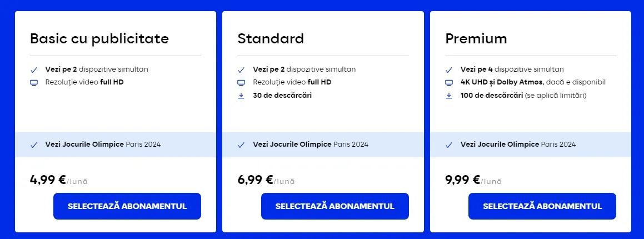
Task: Select the Basic cu publicitate subscription button
Action: pos(127,206)
